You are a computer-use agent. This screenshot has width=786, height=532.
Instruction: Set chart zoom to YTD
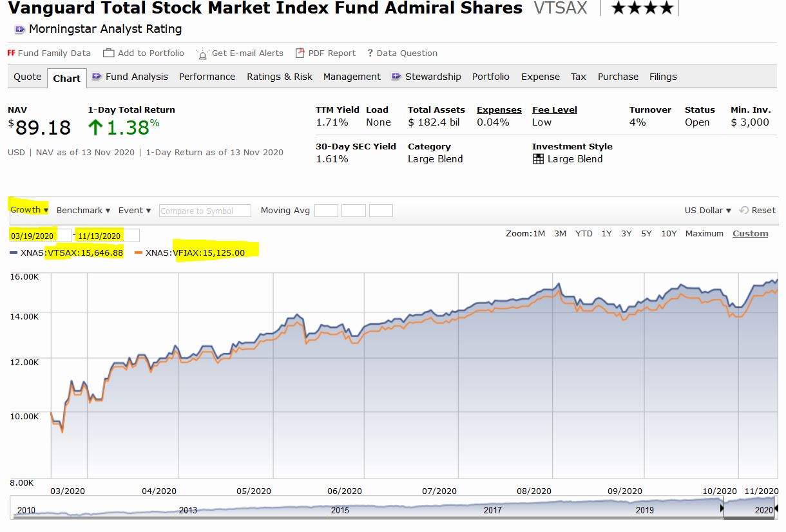coord(584,234)
